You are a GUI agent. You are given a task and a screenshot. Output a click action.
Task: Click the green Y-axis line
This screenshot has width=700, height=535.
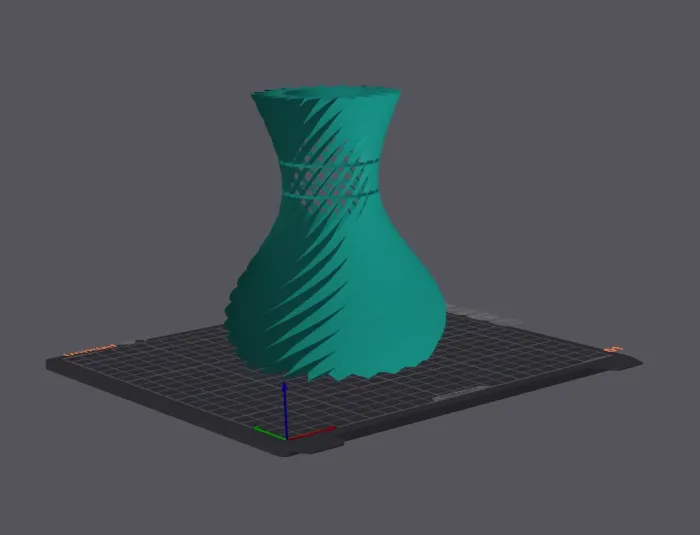click(x=268, y=433)
